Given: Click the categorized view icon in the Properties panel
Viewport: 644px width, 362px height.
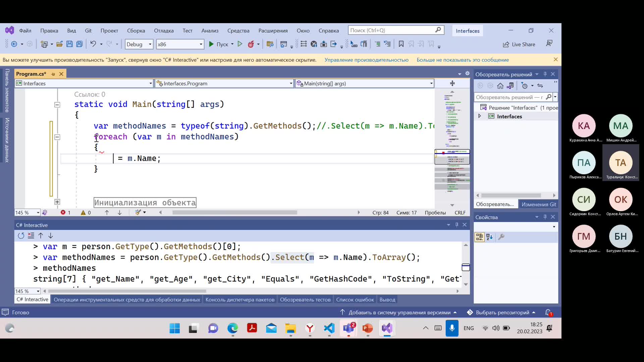Looking at the screenshot, I should click(x=480, y=237).
